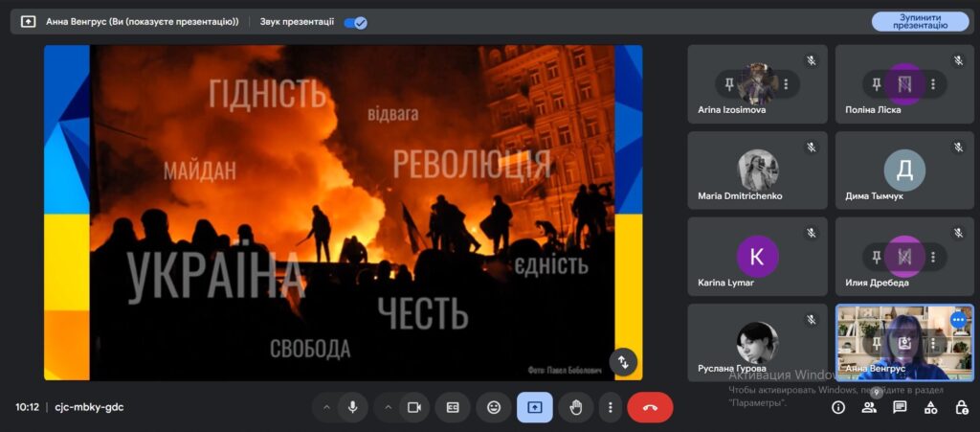Select Maria Dmitrichenko's avatar
Viewport: 980px width, 432px height.
coord(758,171)
